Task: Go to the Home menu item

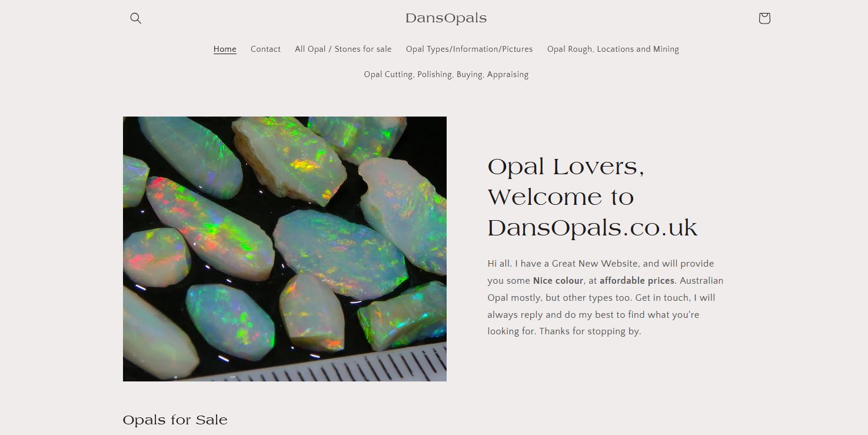Action: click(x=225, y=49)
